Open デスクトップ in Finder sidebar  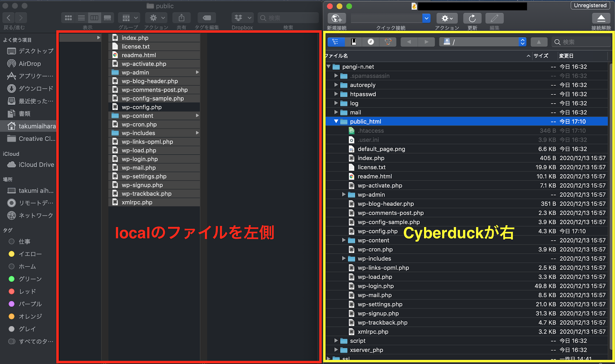30,51
